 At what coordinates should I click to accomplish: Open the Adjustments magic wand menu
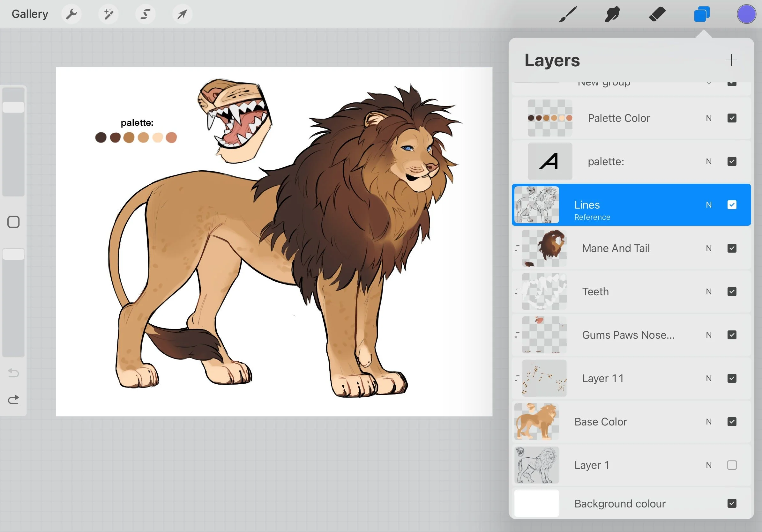[x=108, y=14]
